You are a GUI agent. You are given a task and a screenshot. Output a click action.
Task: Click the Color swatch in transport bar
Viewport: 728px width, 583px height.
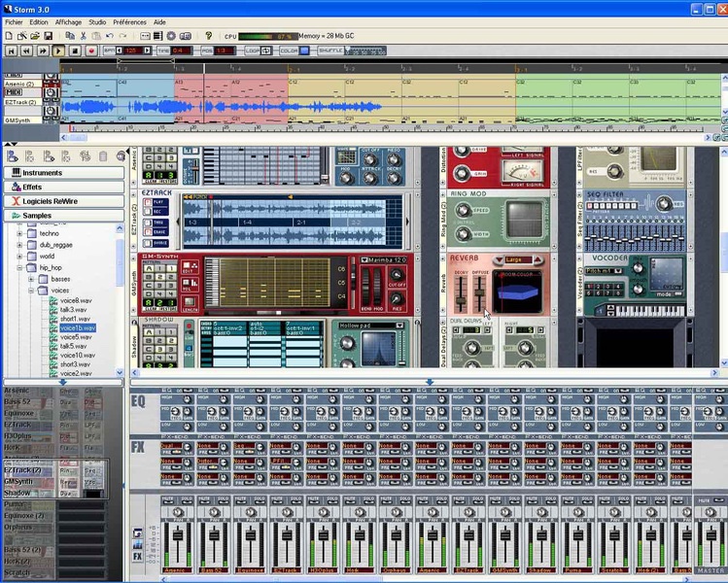(304, 51)
